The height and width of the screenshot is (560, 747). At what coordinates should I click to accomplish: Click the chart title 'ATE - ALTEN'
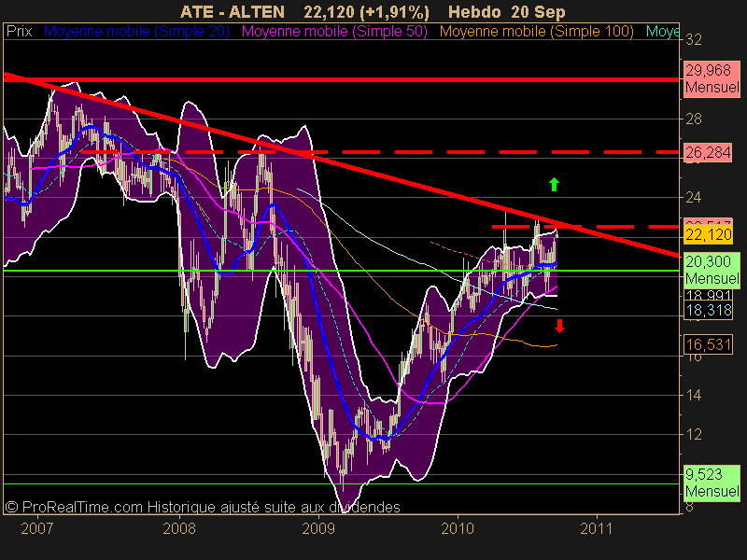(233, 11)
